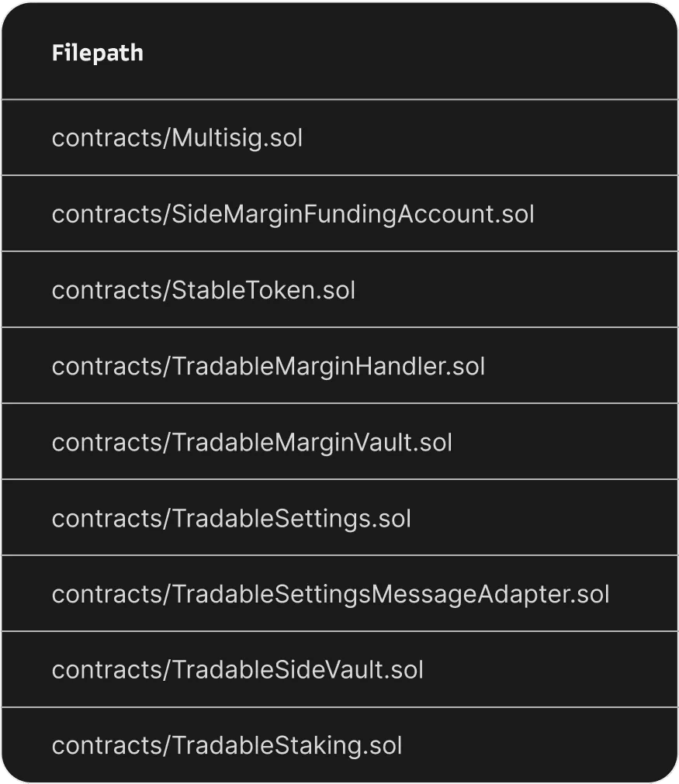679x784 pixels.
Task: Click 'contracts/' prefix before TradableSettings.sol
Action: point(112,519)
